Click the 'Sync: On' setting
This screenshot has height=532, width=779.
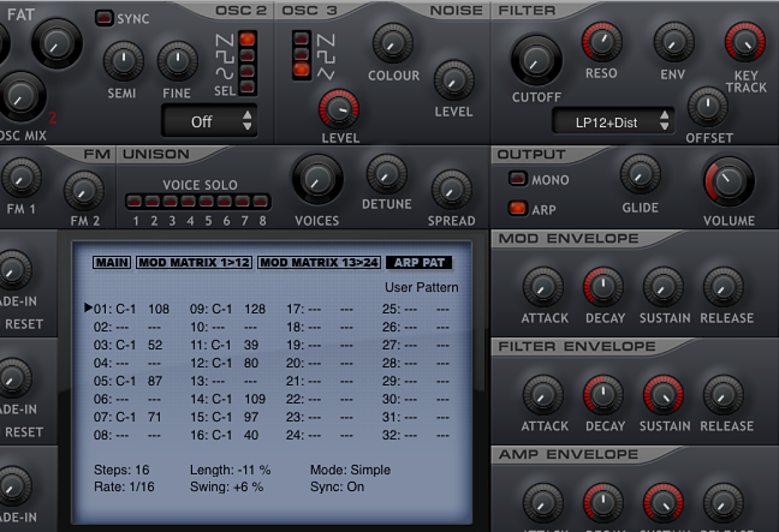pos(338,487)
